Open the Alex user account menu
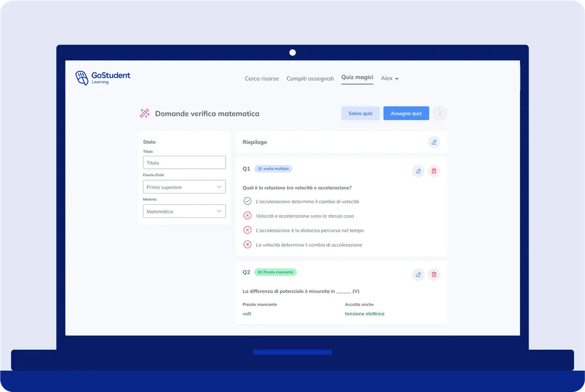 390,78
